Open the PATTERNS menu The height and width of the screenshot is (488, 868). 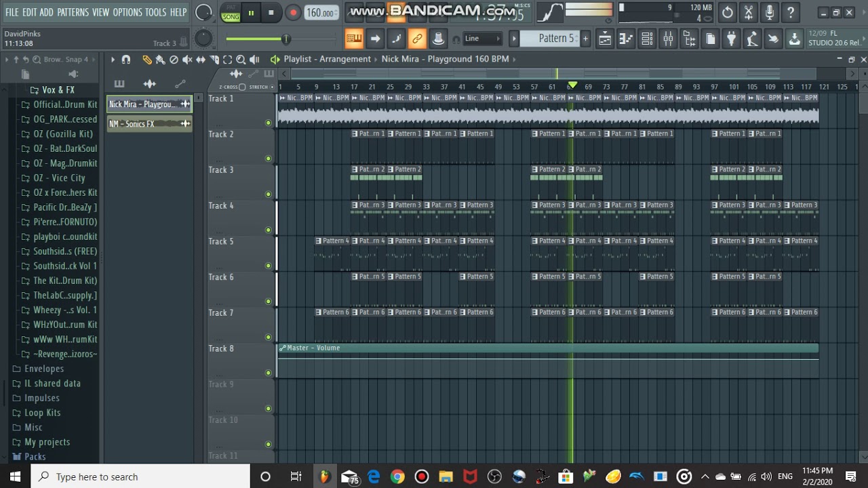[x=73, y=12]
